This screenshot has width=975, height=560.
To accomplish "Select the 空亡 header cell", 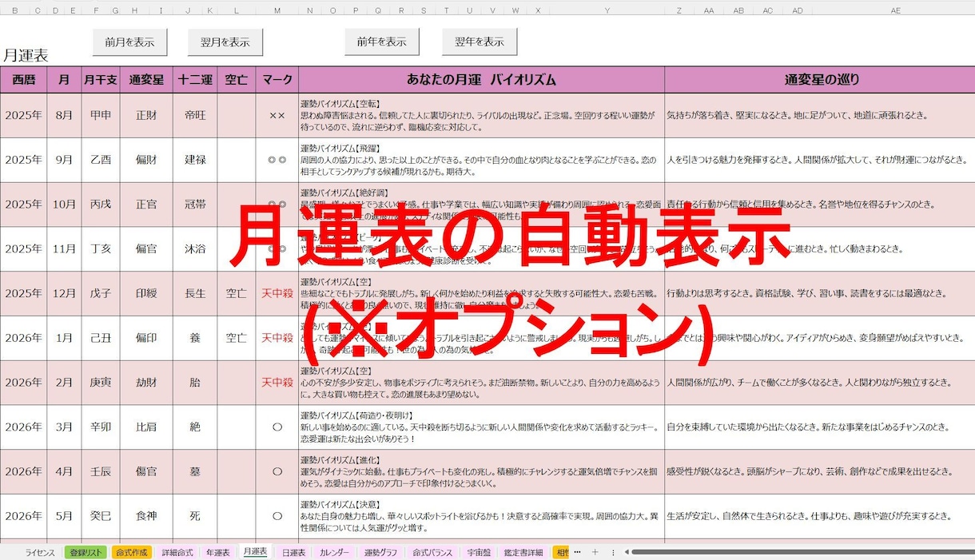I will (x=237, y=80).
